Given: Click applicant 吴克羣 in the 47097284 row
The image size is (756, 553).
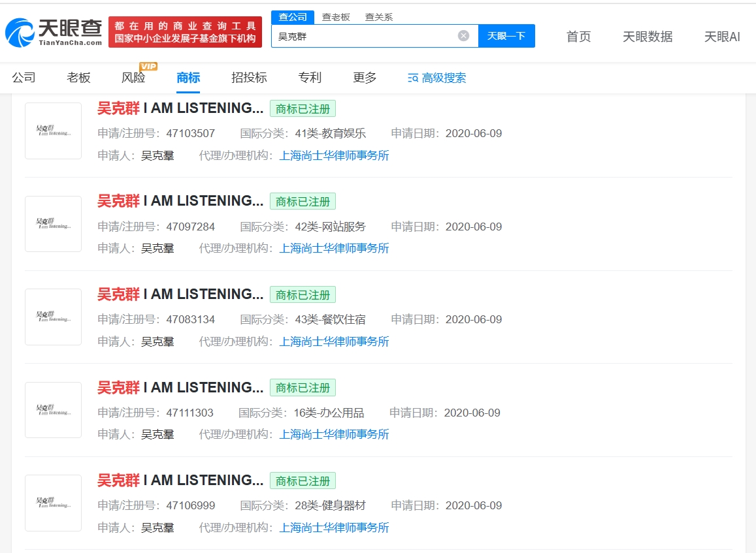Looking at the screenshot, I should pos(157,249).
